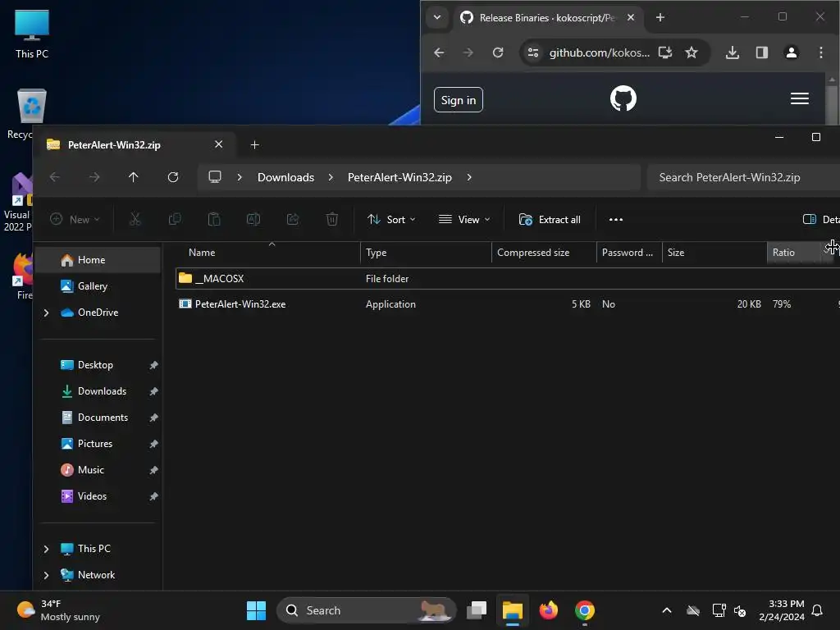Sort by the Type column header
This screenshot has height=630, width=840.
(x=426, y=253)
